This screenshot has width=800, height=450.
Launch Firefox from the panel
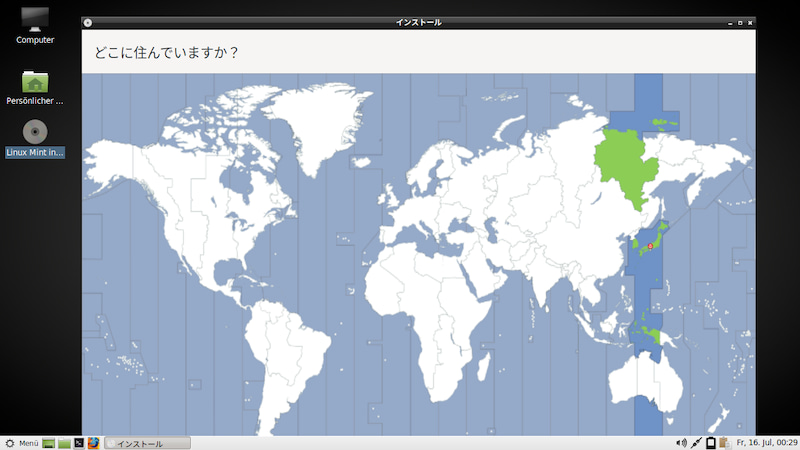(93, 443)
